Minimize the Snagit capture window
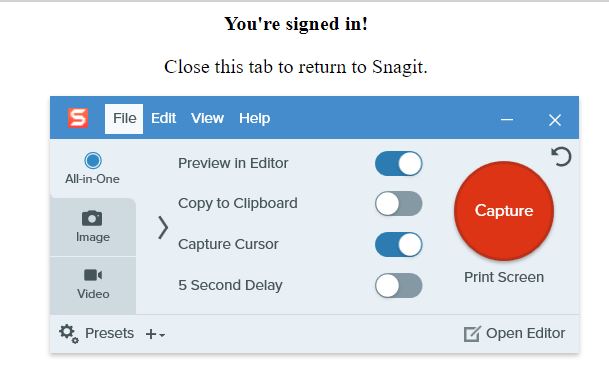609x372 pixels. [x=507, y=120]
